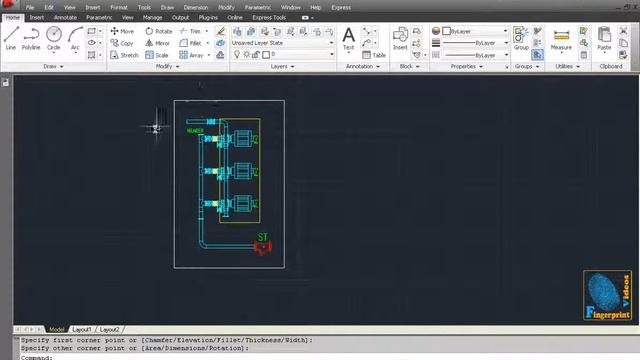Select the red ST valve in drawing
Image resolution: width=640 pixels, height=360 pixels.
pyautogui.click(x=262, y=247)
